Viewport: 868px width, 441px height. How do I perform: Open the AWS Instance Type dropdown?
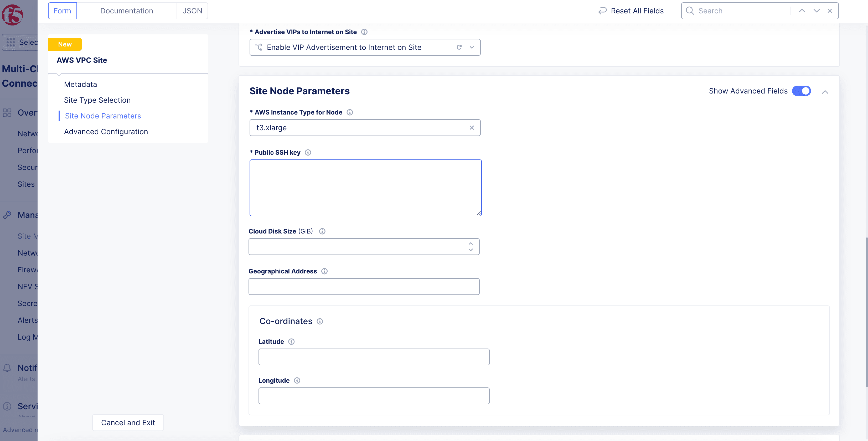pyautogui.click(x=365, y=127)
